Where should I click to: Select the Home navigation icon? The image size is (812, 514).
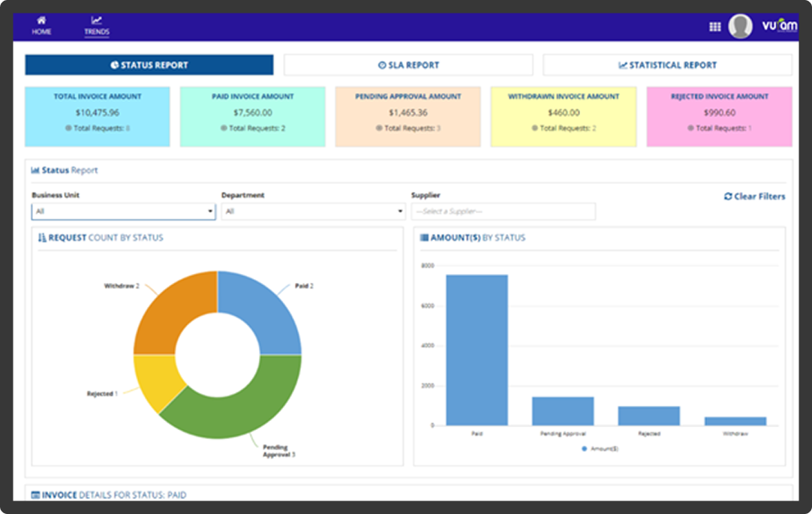coord(41,20)
